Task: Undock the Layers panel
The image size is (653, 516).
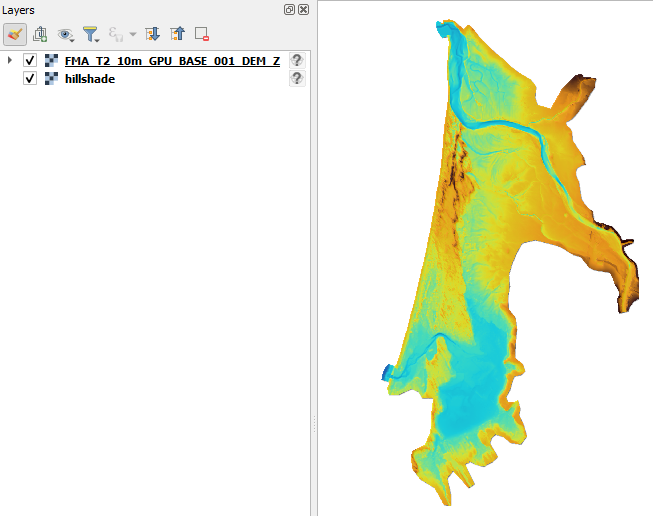Action: tap(289, 9)
